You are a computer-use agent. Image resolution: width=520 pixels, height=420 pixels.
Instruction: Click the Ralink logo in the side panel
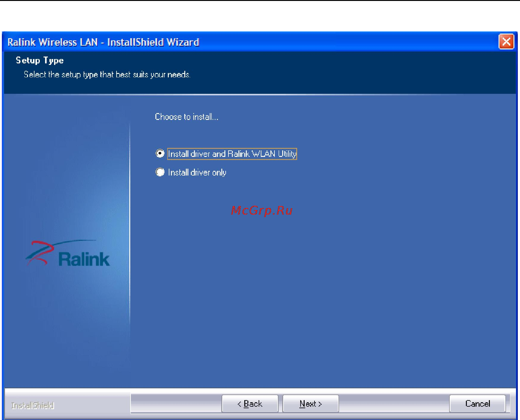point(67,253)
